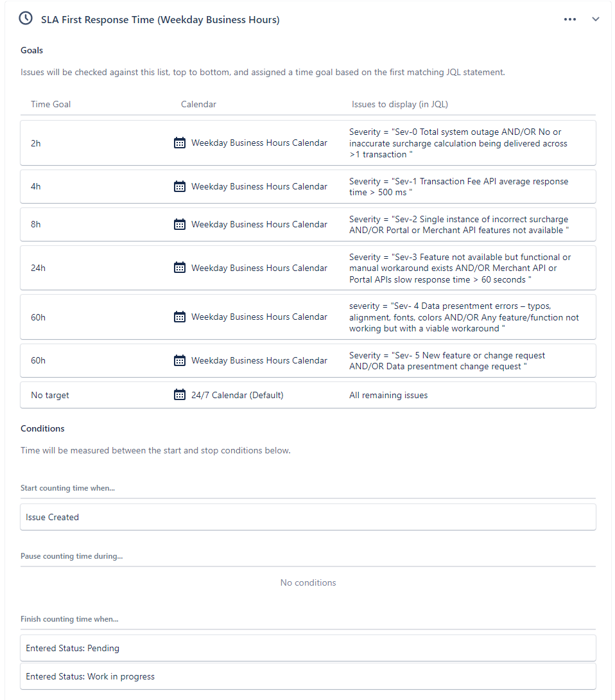Click the SLA clock icon in header
The width and height of the screenshot is (615, 700).
[26, 19]
